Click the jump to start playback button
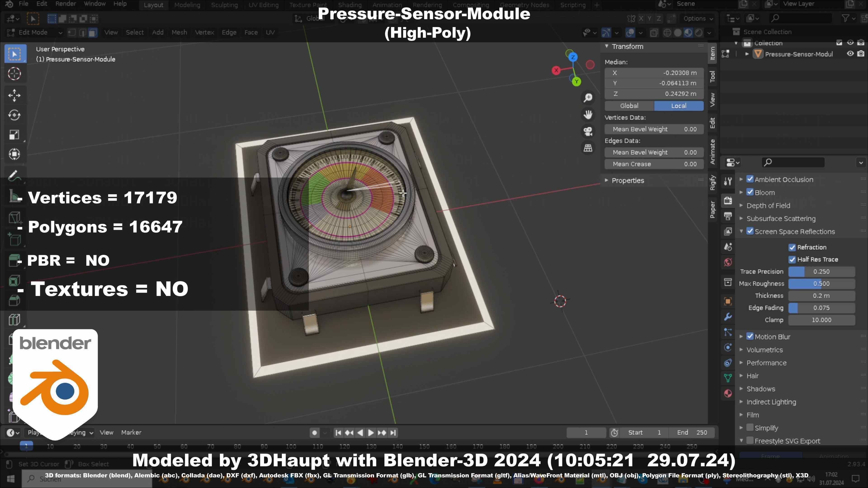This screenshot has height=488, width=868. point(338,433)
